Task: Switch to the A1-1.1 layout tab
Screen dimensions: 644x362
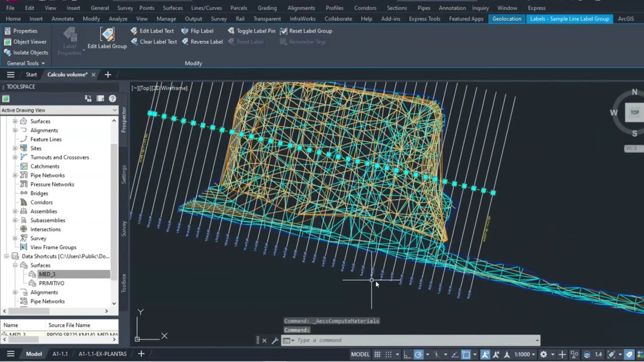Action: click(60, 354)
